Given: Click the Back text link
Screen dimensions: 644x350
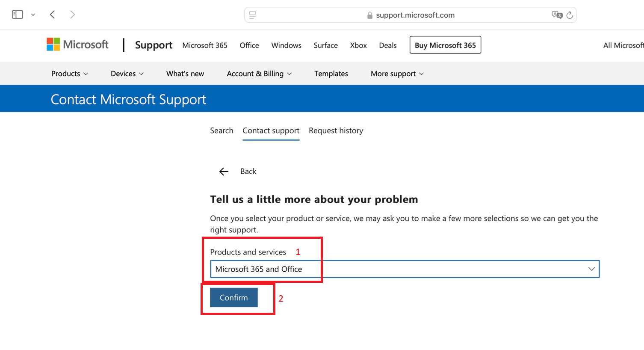Looking at the screenshot, I should pyautogui.click(x=248, y=171).
